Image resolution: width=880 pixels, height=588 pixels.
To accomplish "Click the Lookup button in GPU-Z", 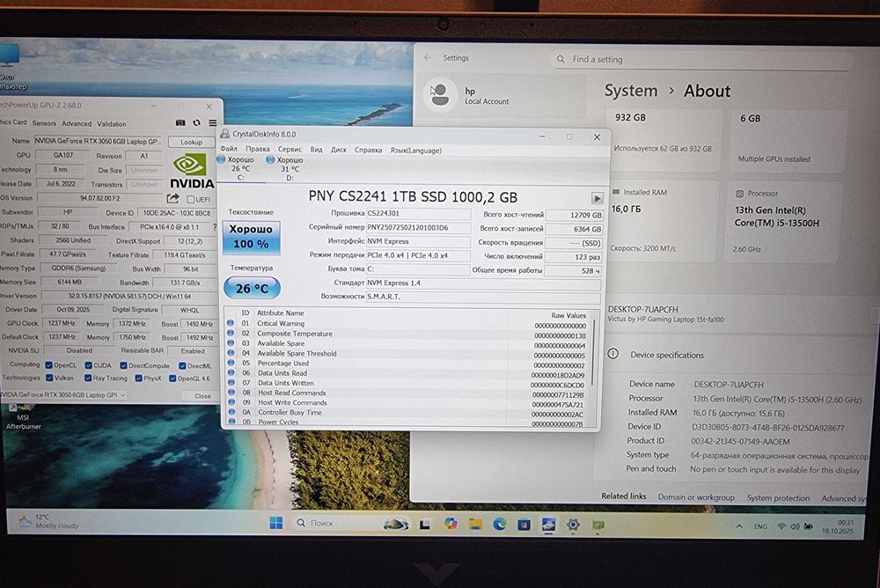I will 191,142.
